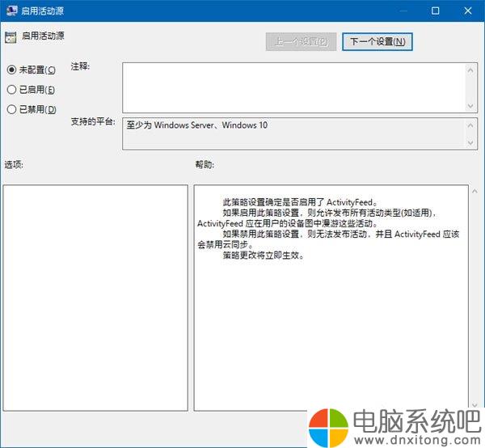Click the 下一个设置(N) button
The height and width of the screenshot is (448, 485).
click(377, 41)
